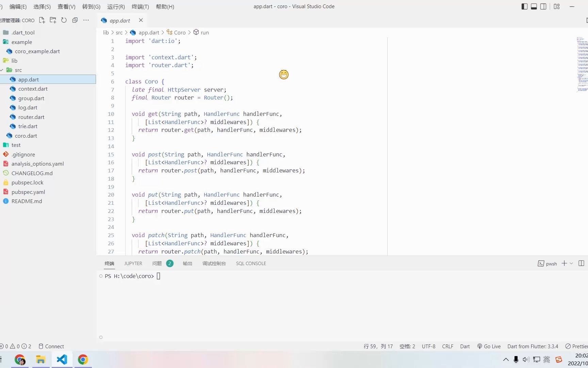This screenshot has height=368, width=588.
Task: Collapse folders in the explorer
Action: (75, 20)
